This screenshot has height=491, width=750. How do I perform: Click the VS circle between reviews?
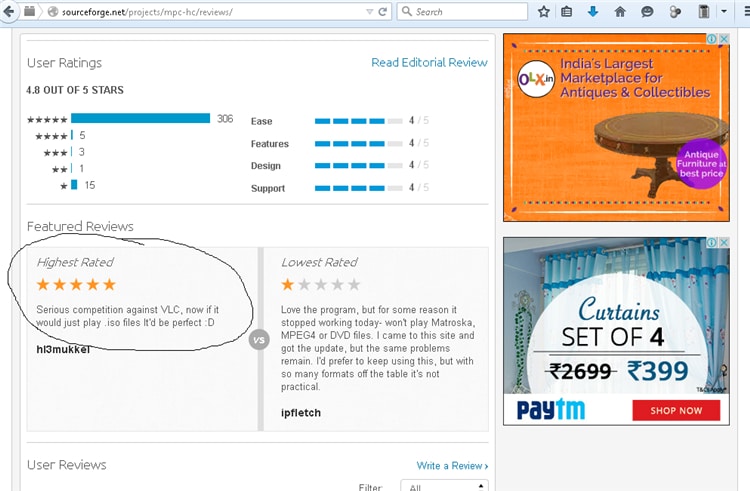259,340
